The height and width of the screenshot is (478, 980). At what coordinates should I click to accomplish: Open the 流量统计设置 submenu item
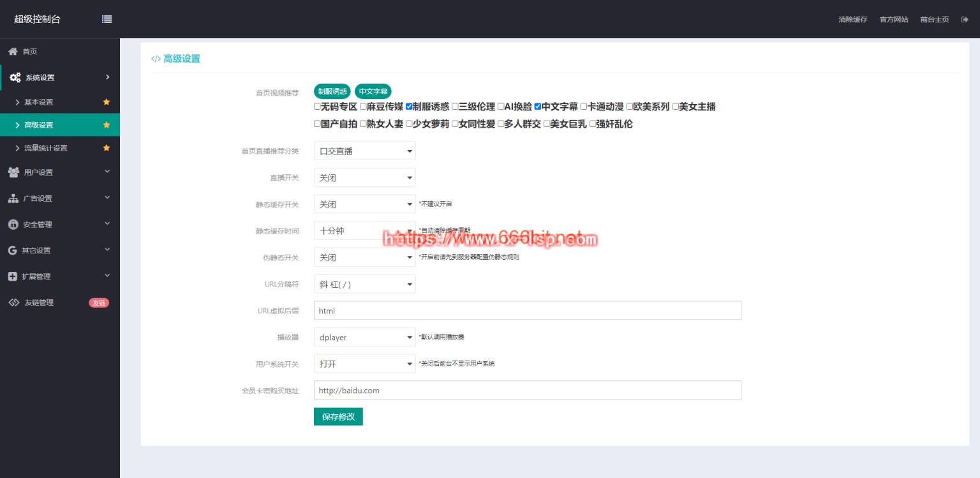pyautogui.click(x=60, y=148)
